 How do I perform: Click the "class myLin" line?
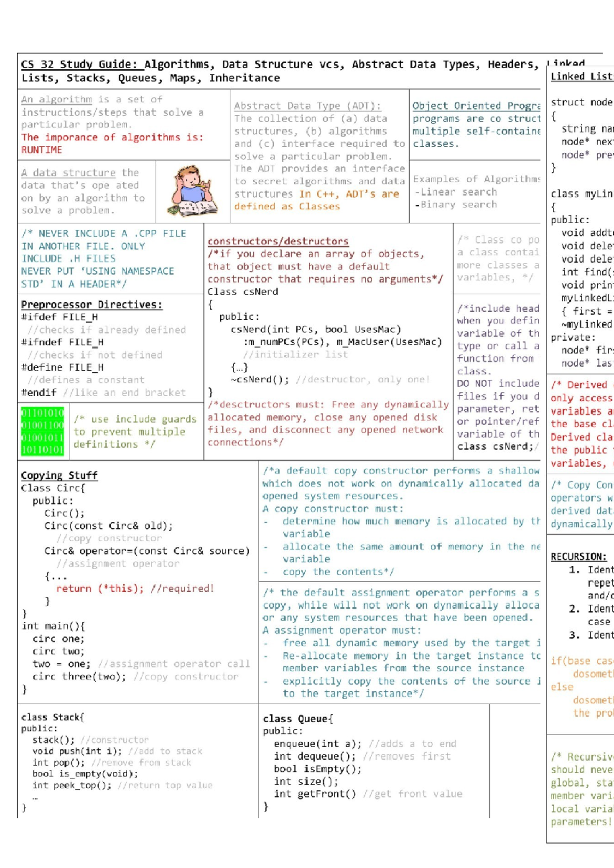582,194
